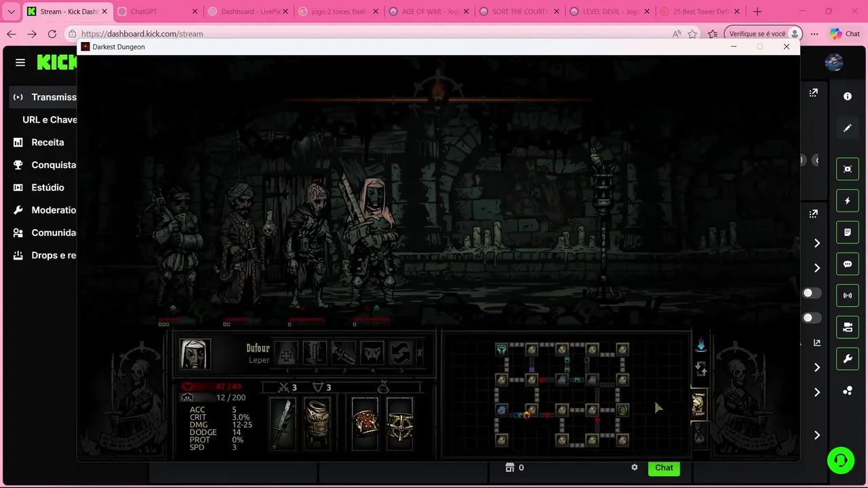
Task: Click the broadcast signal icon
Action: (848, 296)
